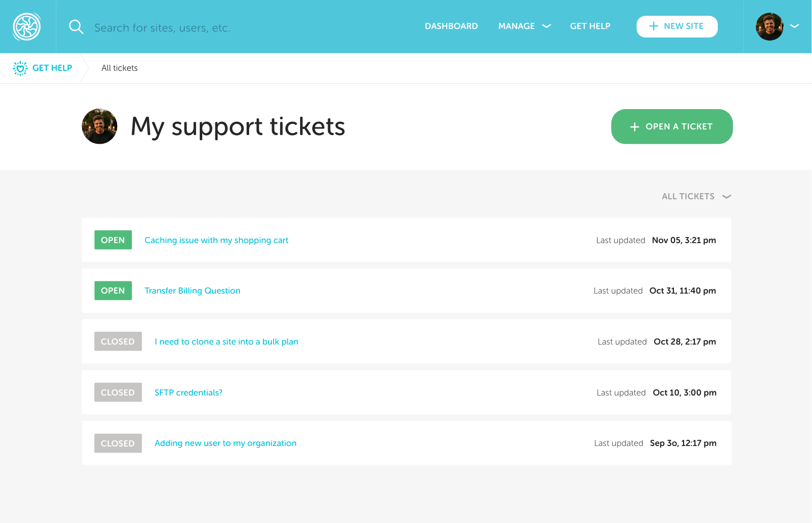The width and height of the screenshot is (812, 523).
Task: Open the Caching issue shopping cart ticket
Action: [216, 240]
